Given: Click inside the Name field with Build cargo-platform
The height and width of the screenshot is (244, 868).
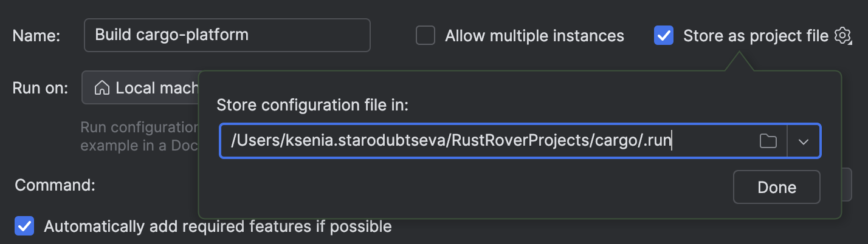Looking at the screenshot, I should click(227, 35).
